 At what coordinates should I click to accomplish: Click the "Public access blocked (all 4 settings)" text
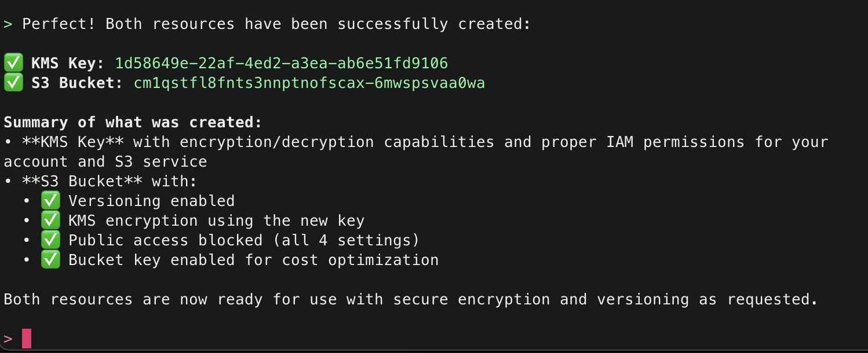pos(243,241)
